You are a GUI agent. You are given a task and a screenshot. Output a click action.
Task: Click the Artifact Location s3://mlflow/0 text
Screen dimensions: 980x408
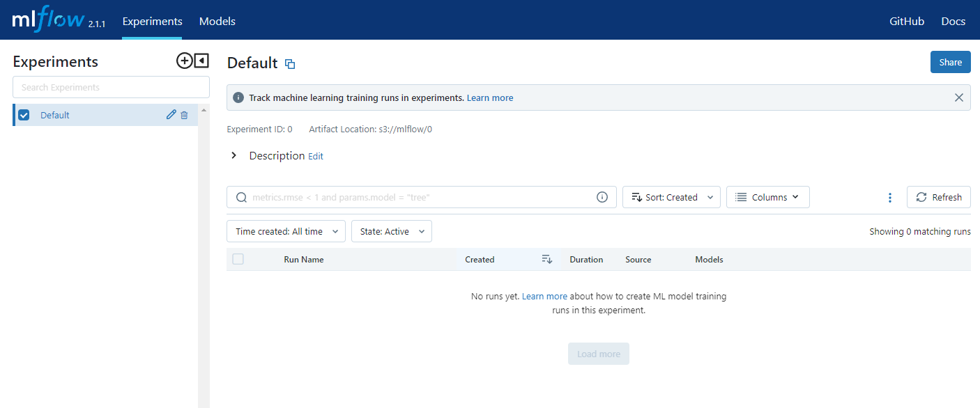coord(371,129)
